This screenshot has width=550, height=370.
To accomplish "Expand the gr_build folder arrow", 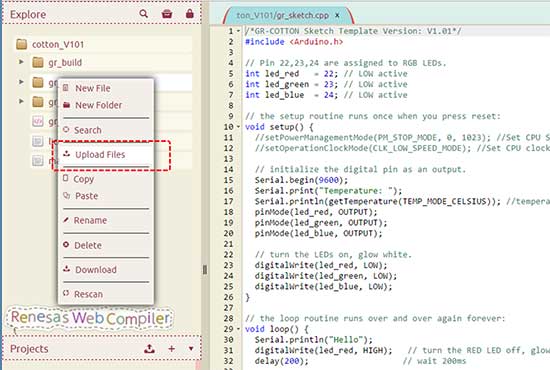I will coord(21,62).
